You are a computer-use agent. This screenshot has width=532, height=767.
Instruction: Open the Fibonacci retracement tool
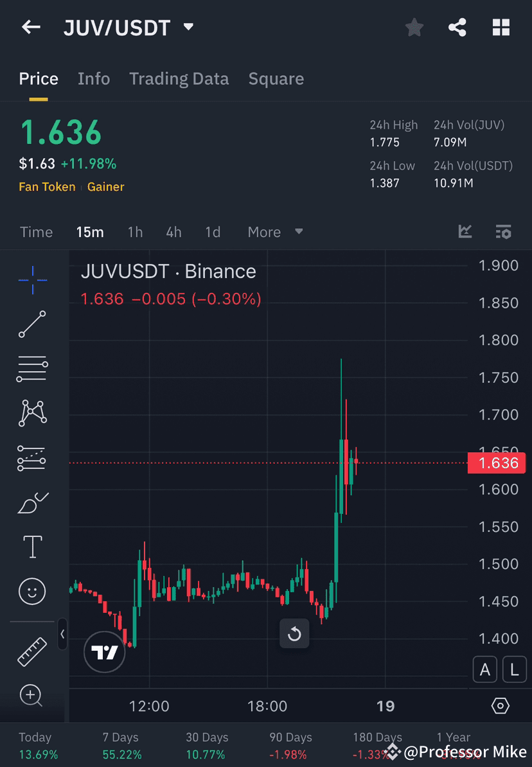tap(32, 369)
